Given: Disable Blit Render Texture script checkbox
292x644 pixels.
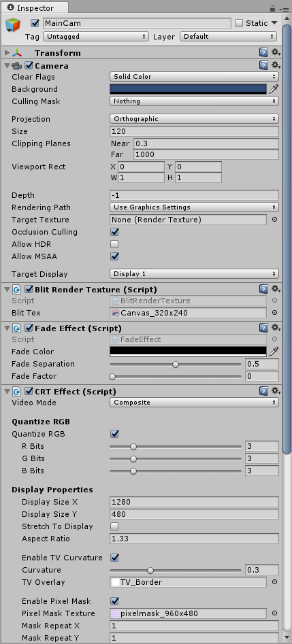Looking at the screenshot, I should pos(29,290).
